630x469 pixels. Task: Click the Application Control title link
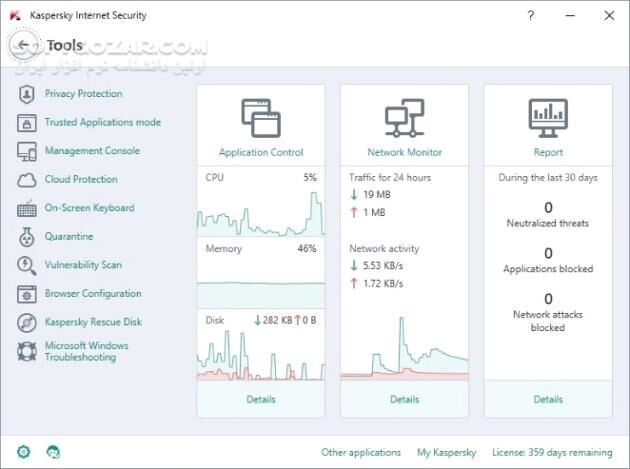click(x=261, y=152)
